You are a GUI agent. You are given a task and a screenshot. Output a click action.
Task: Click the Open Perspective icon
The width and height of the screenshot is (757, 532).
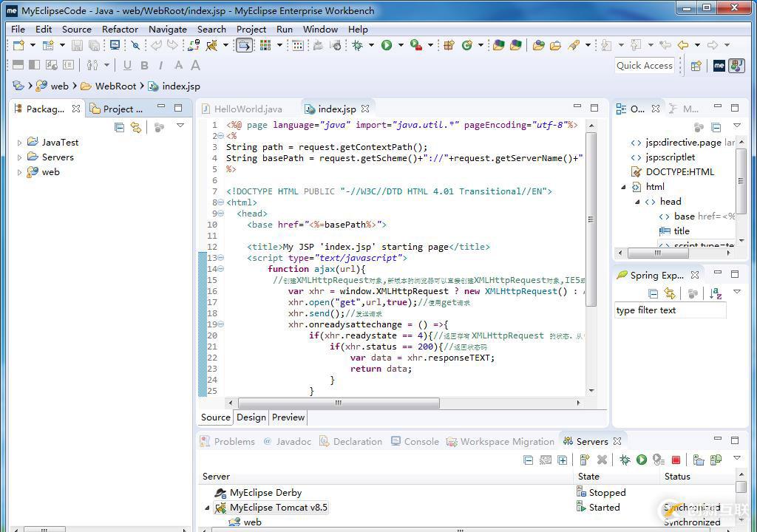click(696, 66)
